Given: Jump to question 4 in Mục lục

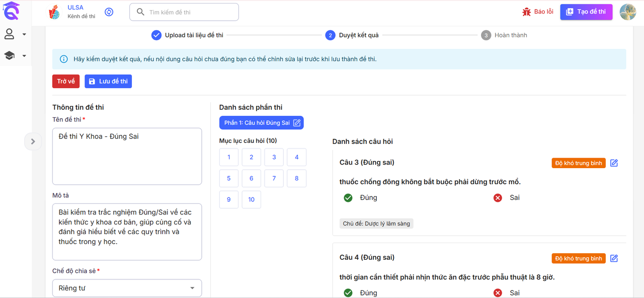Looking at the screenshot, I should click(x=297, y=157).
